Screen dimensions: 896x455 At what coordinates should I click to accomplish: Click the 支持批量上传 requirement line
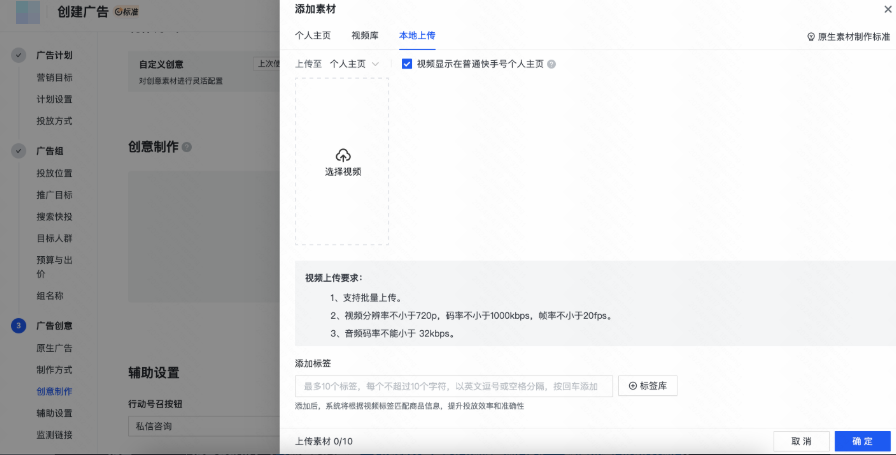[x=366, y=298]
